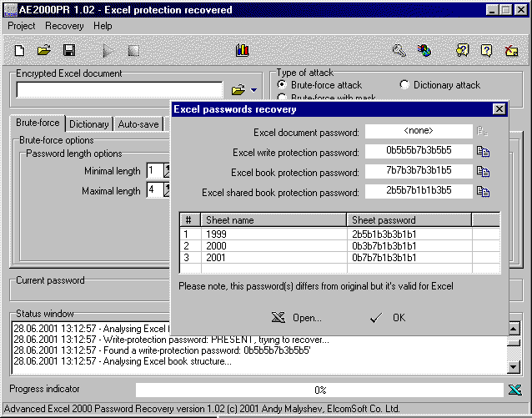Viewport: 532px width, 418px height.
Task: Click the Open project folder icon
Action: (x=44, y=51)
